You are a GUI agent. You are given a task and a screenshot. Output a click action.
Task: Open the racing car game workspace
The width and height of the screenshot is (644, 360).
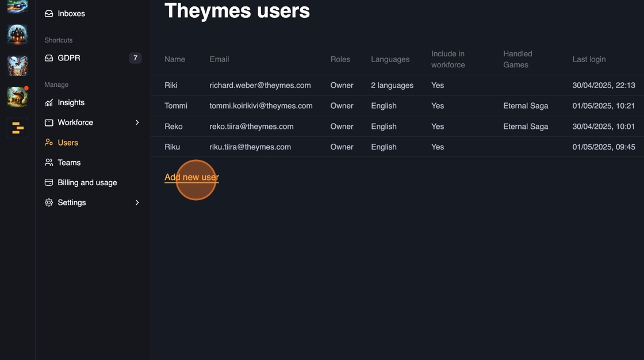(x=17, y=6)
